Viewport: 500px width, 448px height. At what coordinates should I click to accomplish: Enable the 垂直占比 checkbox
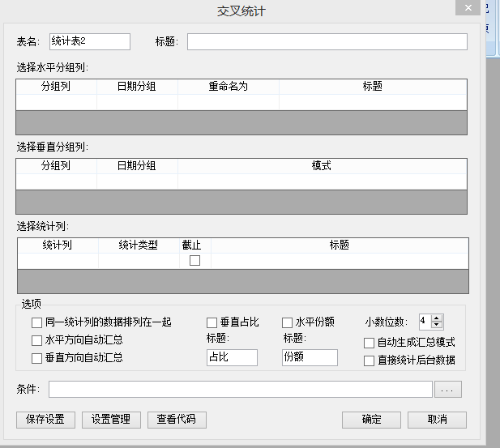212,322
